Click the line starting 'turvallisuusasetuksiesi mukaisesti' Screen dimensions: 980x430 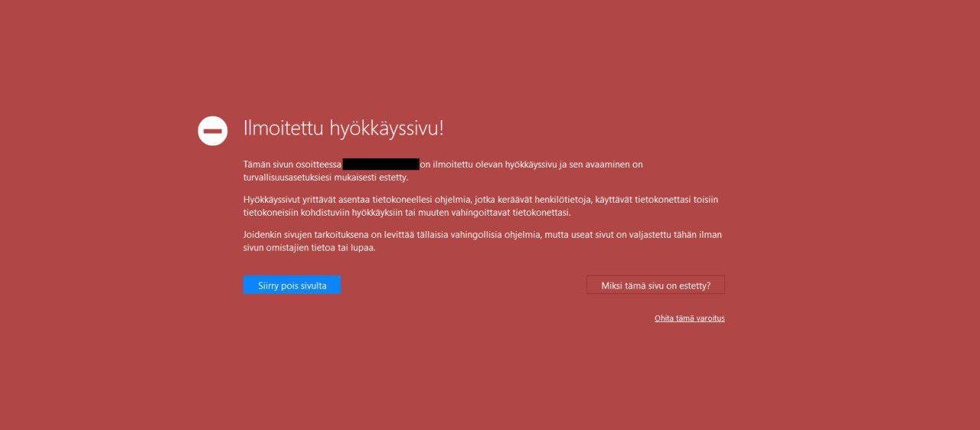tap(325, 178)
